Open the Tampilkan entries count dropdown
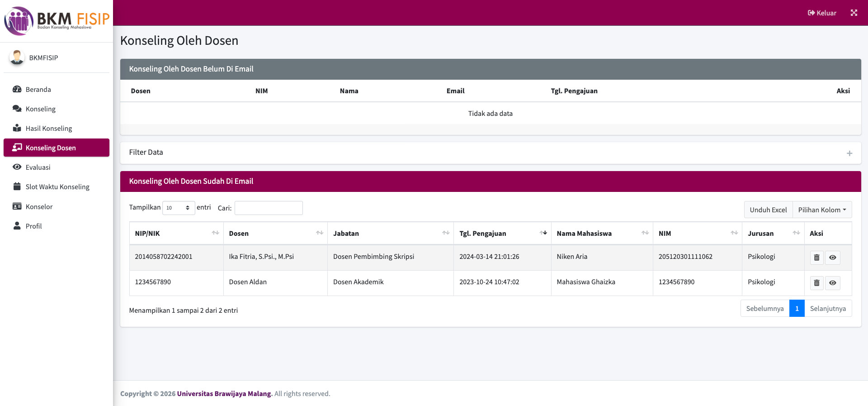Screen dimensions: 868x406 click(x=179, y=208)
